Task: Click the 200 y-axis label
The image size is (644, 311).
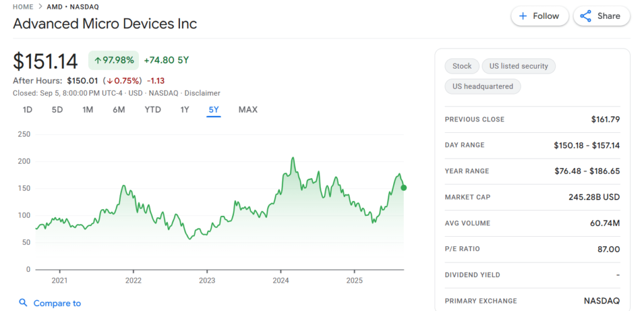Action: tap(25, 161)
